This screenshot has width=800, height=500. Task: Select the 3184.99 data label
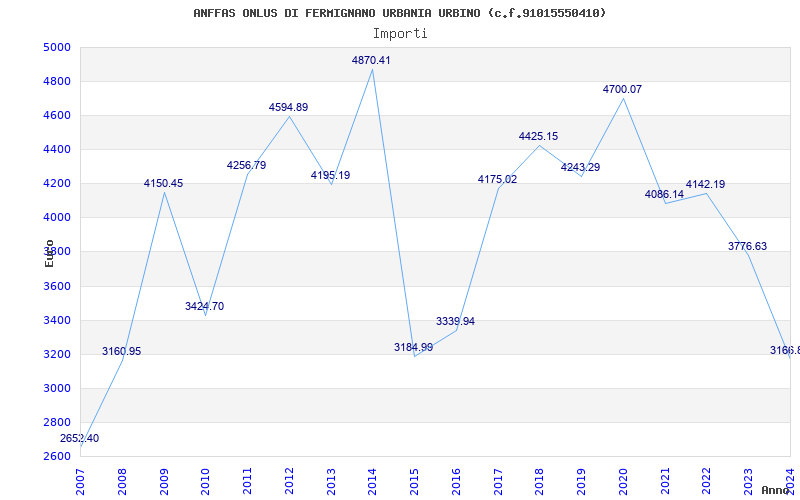(x=413, y=347)
